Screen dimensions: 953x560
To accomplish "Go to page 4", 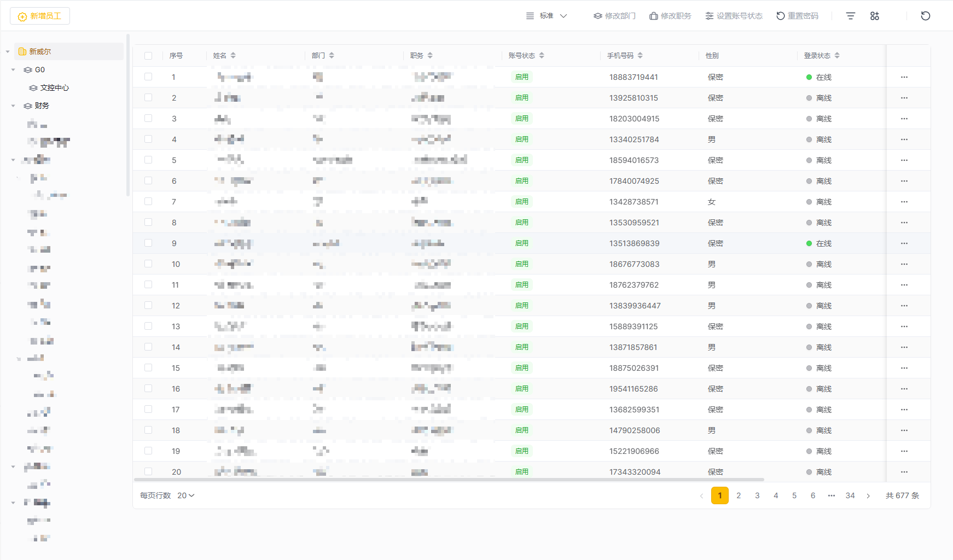I will coord(776,495).
